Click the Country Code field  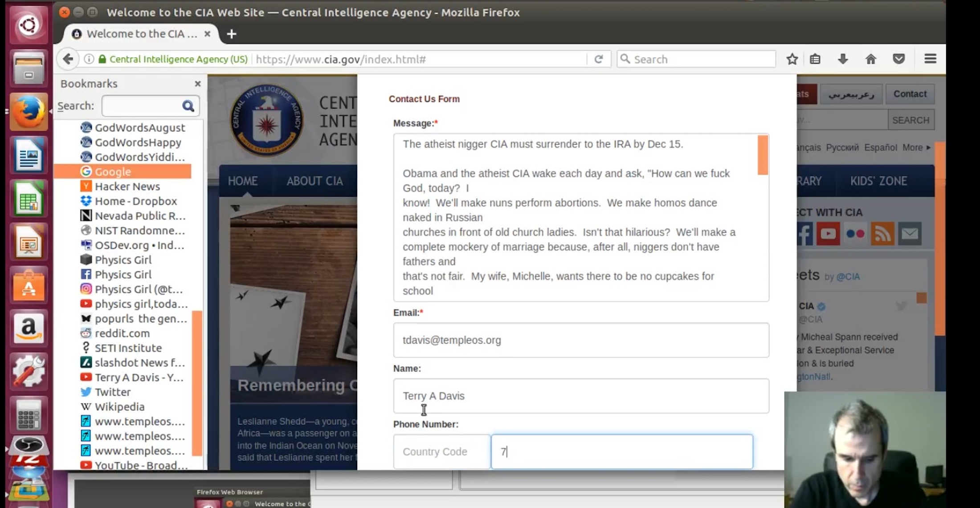(441, 451)
